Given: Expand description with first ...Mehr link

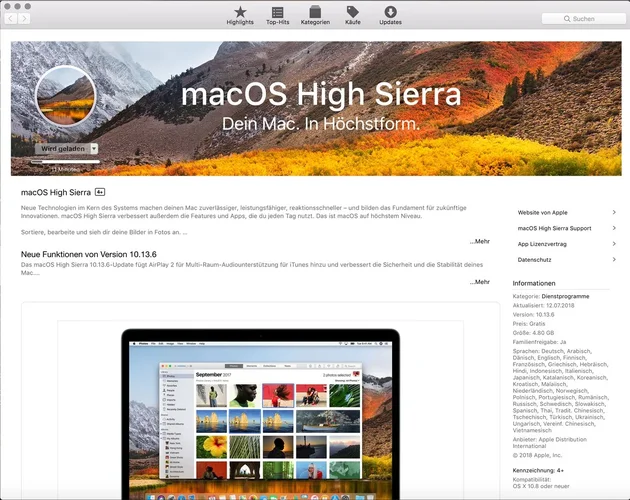Looking at the screenshot, I should (x=480, y=241).
